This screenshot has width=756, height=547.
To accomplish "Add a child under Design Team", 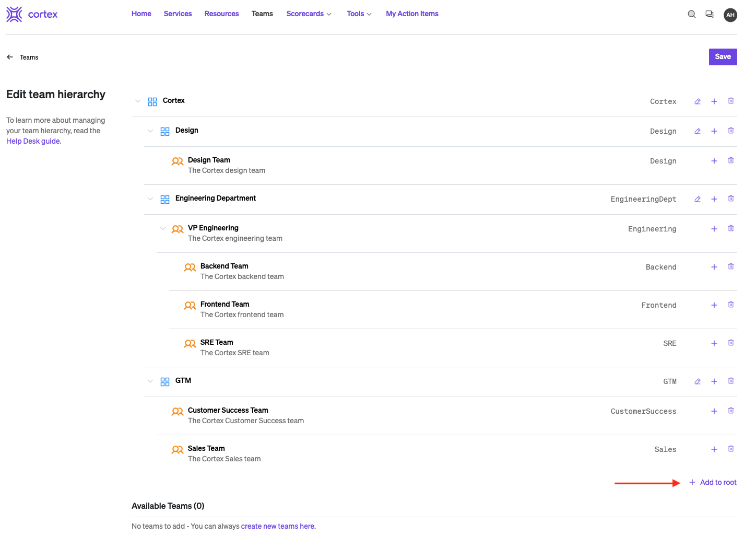I will point(714,161).
